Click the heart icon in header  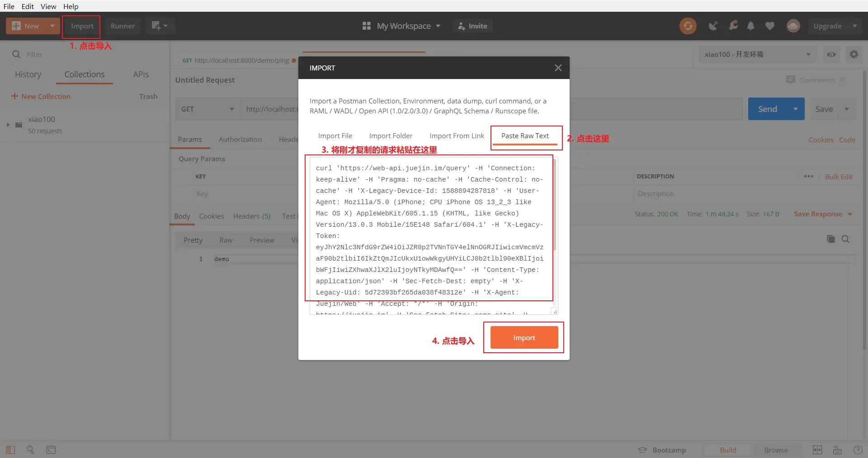point(769,26)
